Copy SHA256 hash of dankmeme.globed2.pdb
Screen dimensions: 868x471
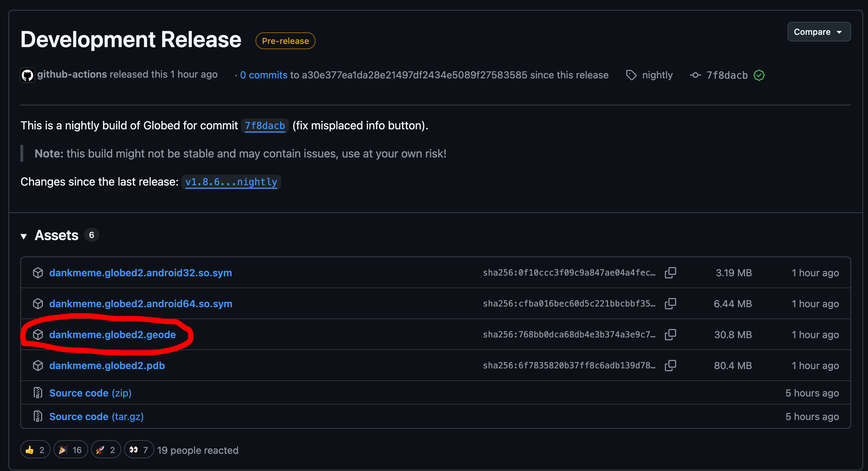click(x=670, y=366)
